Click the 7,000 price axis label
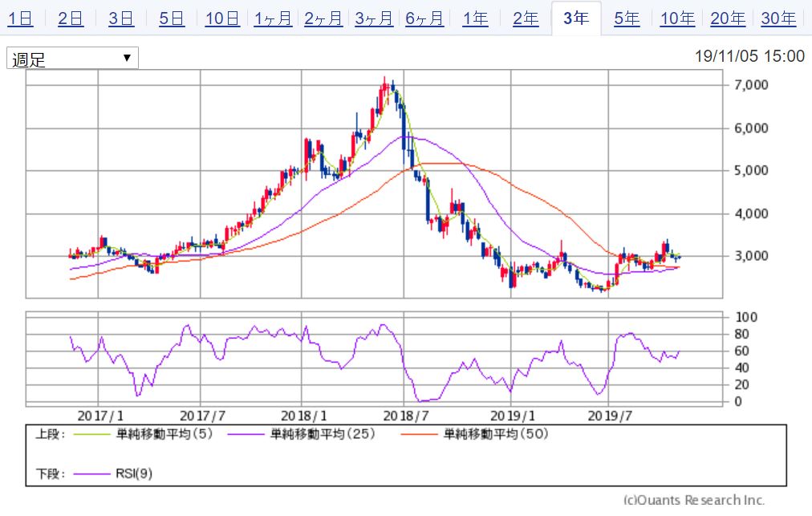 751,85
